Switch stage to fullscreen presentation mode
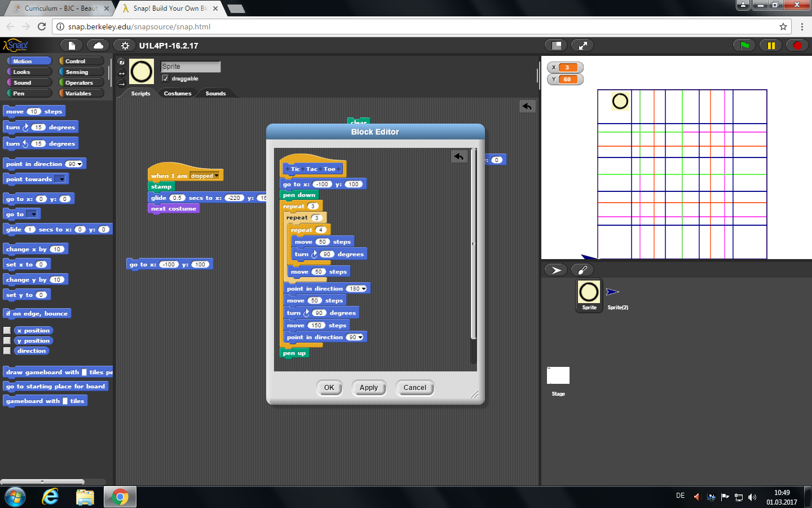812x508 pixels. [x=582, y=46]
